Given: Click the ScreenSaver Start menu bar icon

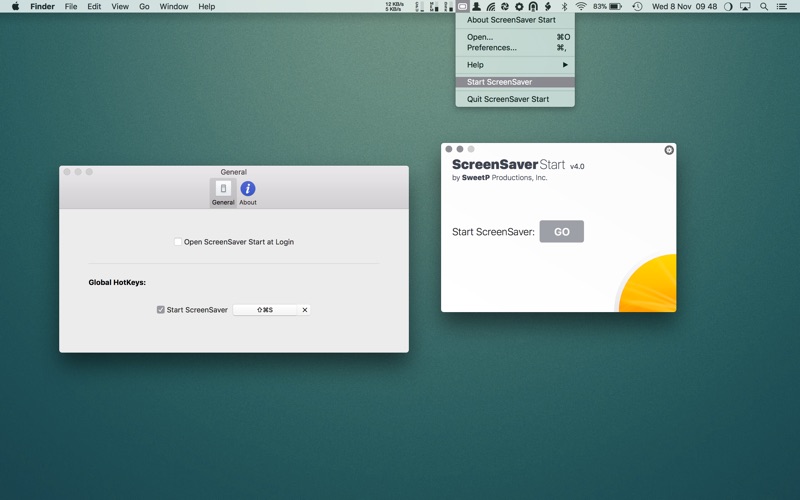Looking at the screenshot, I should tap(462, 7).
